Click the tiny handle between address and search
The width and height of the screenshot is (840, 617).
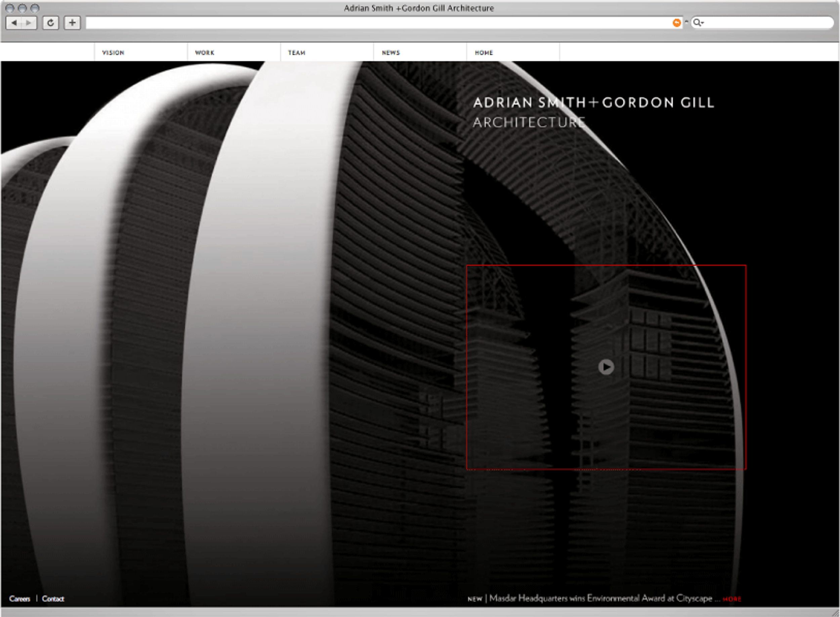pos(686,22)
